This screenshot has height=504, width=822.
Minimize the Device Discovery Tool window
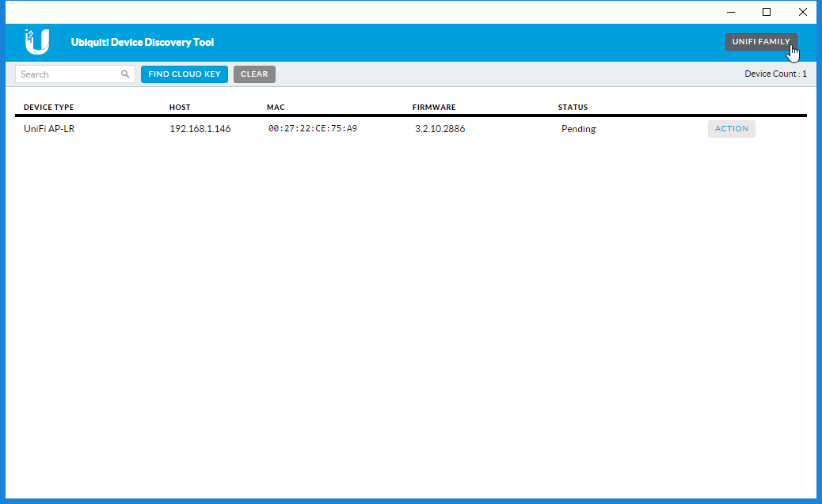(729, 12)
